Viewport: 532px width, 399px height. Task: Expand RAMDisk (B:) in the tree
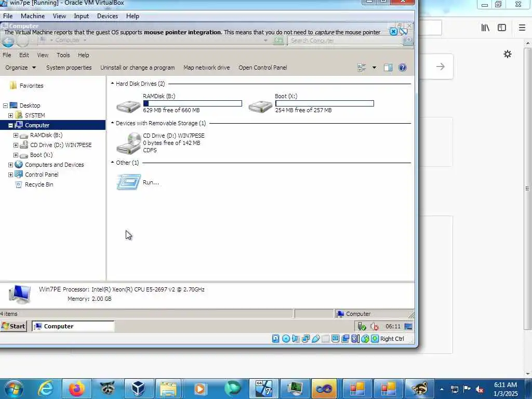pos(16,135)
